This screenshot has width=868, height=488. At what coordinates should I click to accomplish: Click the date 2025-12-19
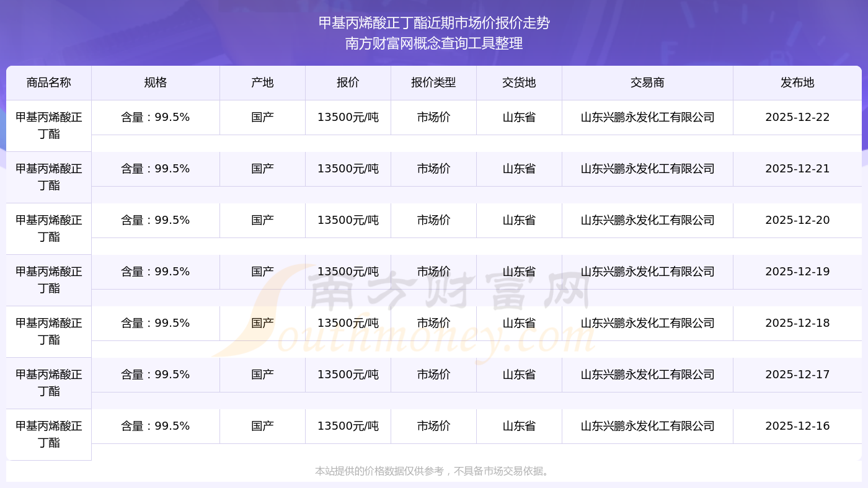(x=798, y=272)
